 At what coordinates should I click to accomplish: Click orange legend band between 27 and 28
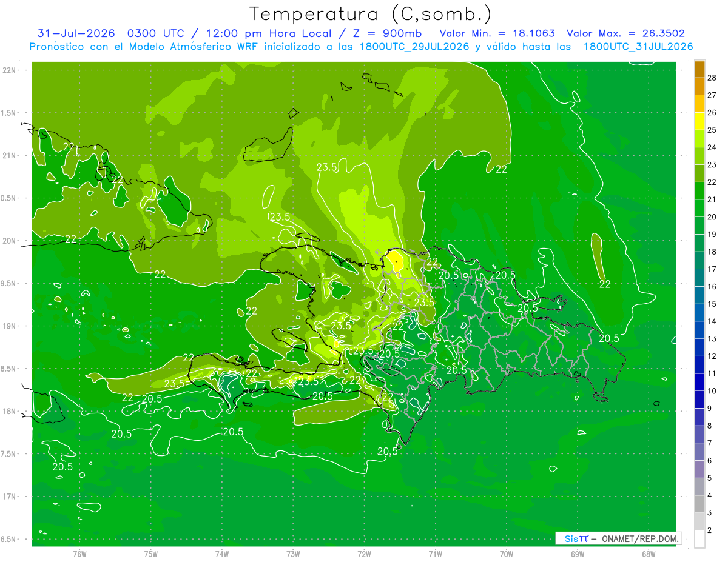pyautogui.click(x=699, y=86)
